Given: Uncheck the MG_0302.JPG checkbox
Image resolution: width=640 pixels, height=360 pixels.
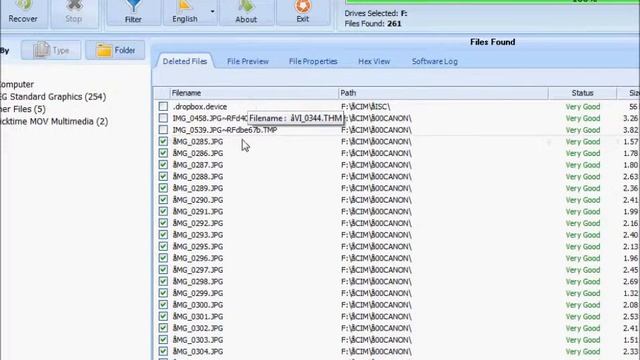Looking at the screenshot, I should (x=163, y=328).
